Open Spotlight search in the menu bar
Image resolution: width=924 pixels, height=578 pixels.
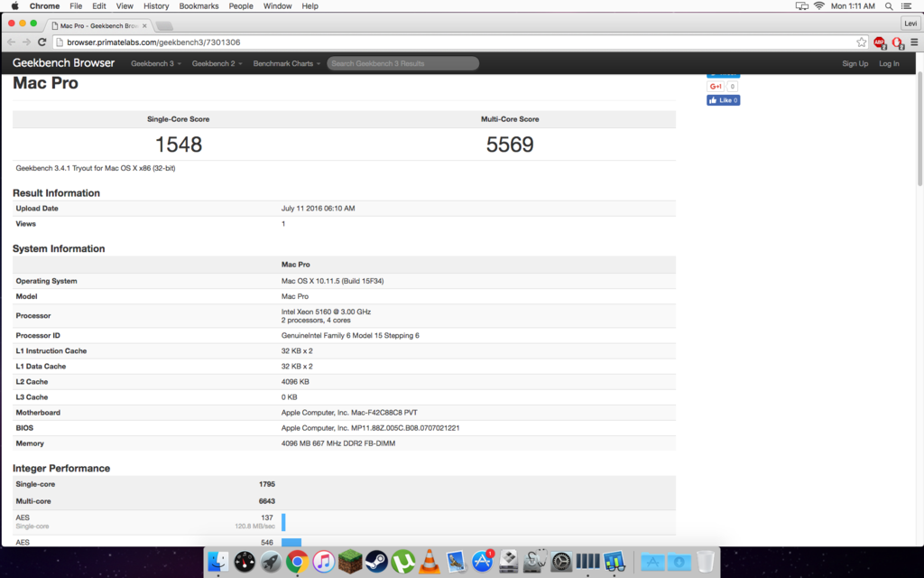889,6
